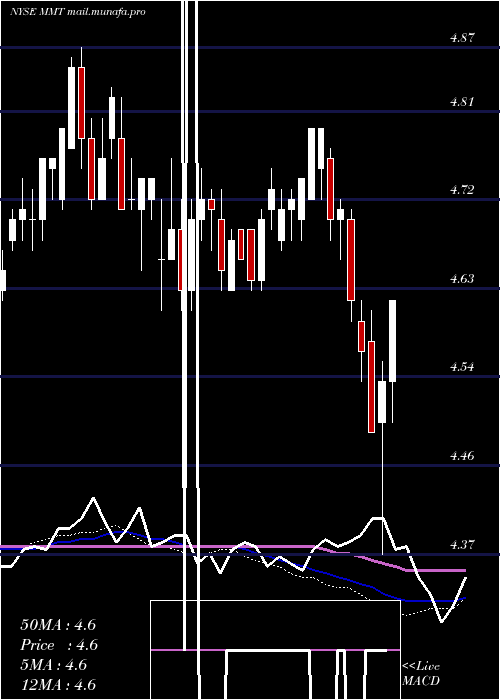Screen dimensions: 500x700
Task: Click the 5MA : 4.6 legend value
Action: click(54, 665)
